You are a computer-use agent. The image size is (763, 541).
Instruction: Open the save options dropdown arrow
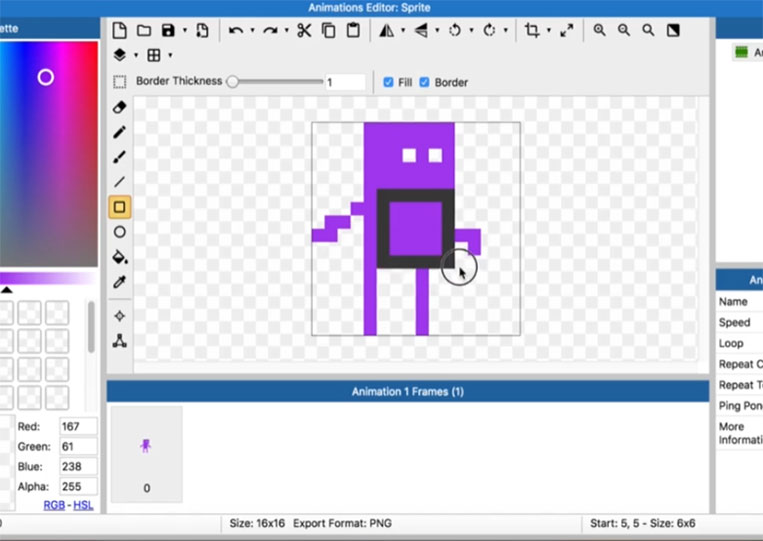click(185, 31)
